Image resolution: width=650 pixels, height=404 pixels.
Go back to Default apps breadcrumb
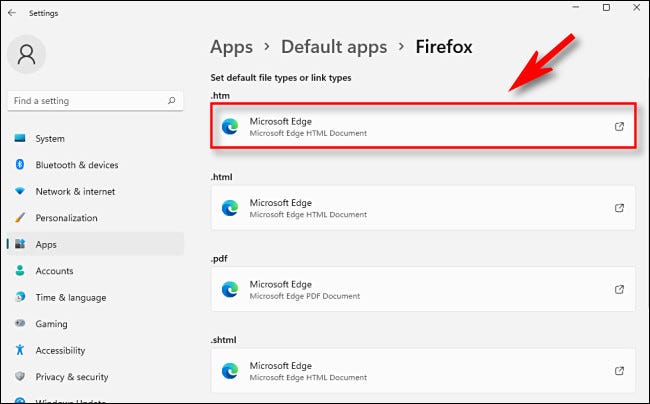click(330, 47)
